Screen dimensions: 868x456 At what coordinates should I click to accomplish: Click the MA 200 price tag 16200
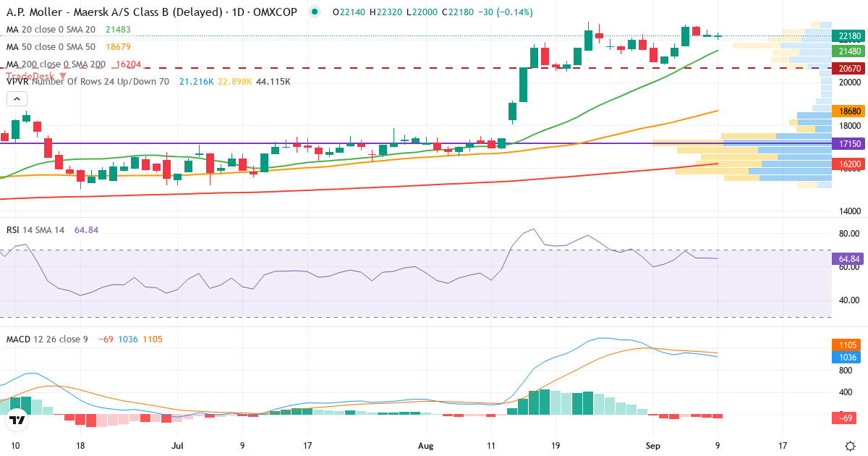847,164
